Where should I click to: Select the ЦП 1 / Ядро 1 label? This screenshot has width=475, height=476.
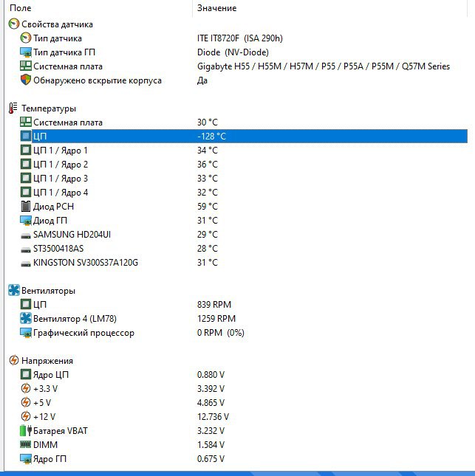[x=60, y=151]
